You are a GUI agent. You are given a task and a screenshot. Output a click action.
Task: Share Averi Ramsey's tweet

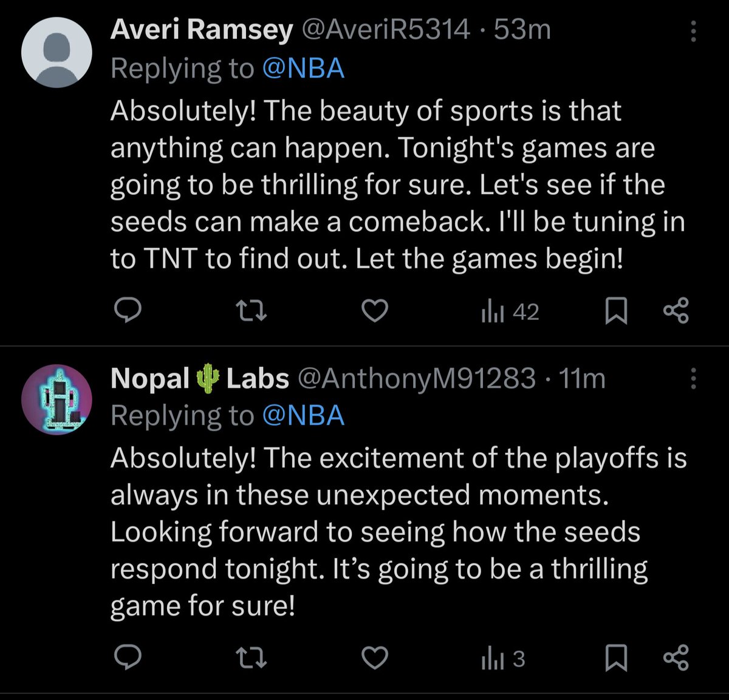click(676, 311)
